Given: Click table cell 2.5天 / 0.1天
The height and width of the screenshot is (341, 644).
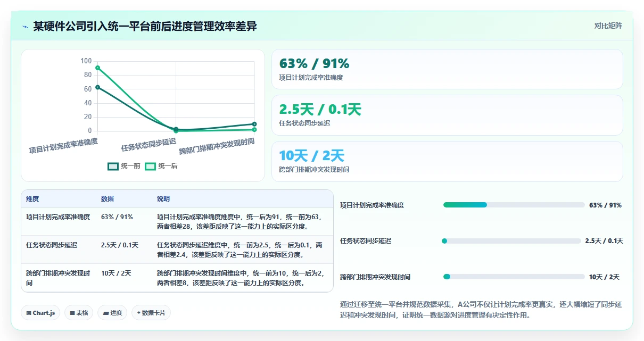Looking at the screenshot, I should click(x=120, y=245).
